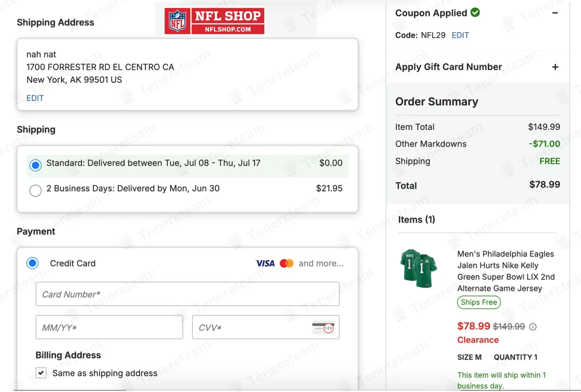
Task: Edit the shipping address
Action: click(35, 98)
